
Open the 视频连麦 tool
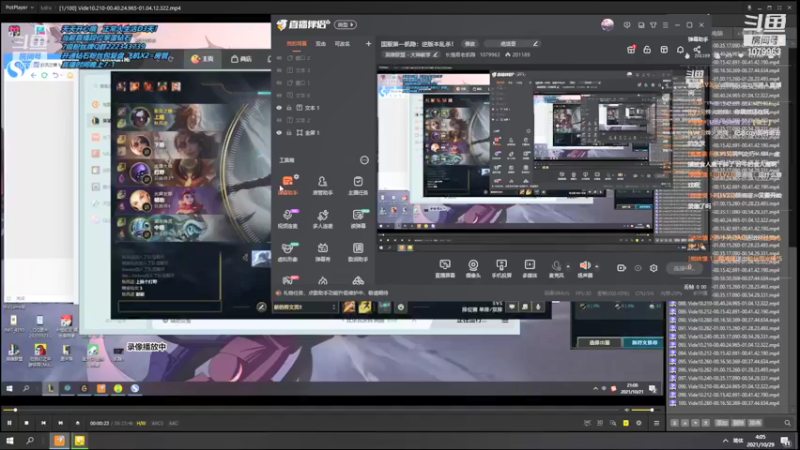pos(288,219)
